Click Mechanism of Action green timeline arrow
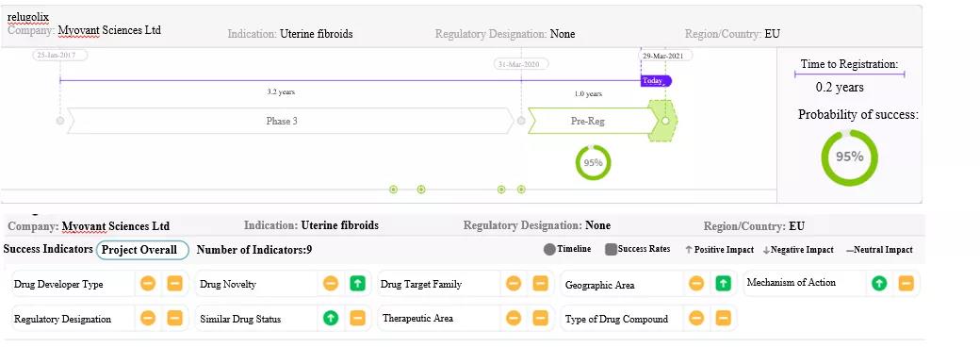980x347 pixels. [x=879, y=283]
